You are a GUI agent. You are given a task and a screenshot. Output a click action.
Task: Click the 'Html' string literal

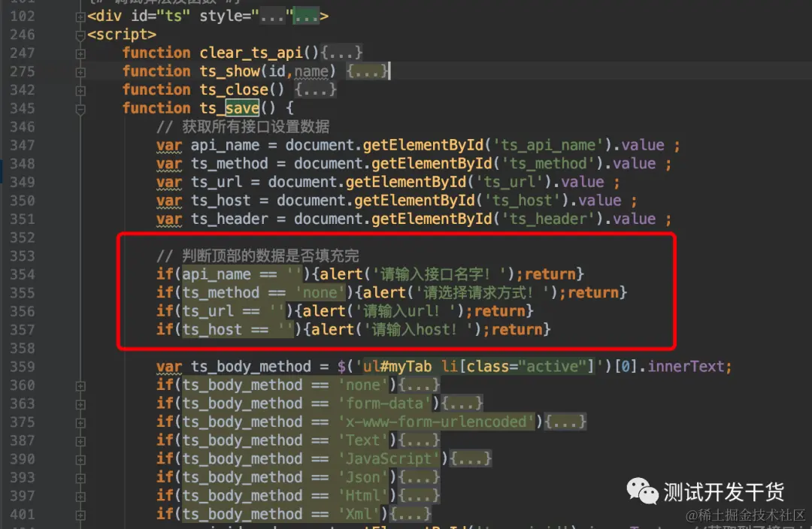point(362,496)
